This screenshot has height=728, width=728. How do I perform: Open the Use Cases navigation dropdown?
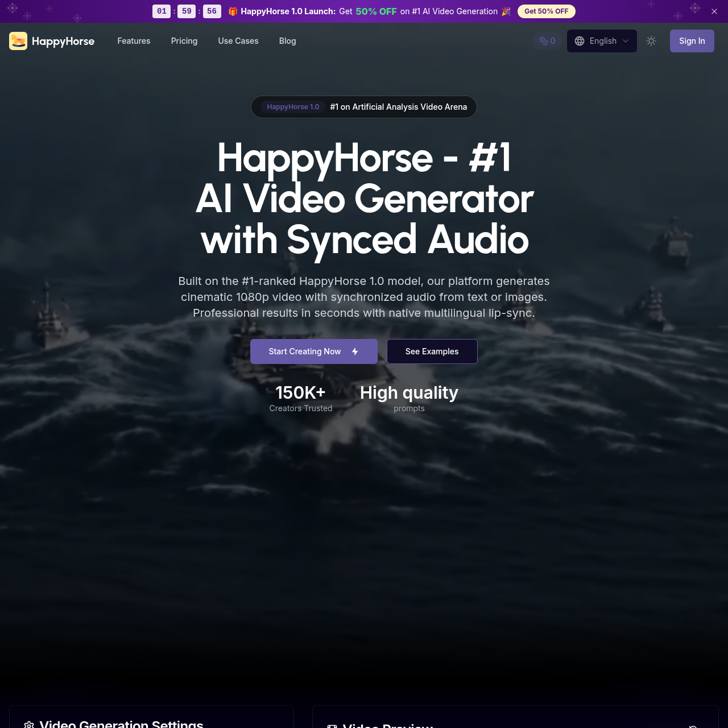tap(238, 40)
